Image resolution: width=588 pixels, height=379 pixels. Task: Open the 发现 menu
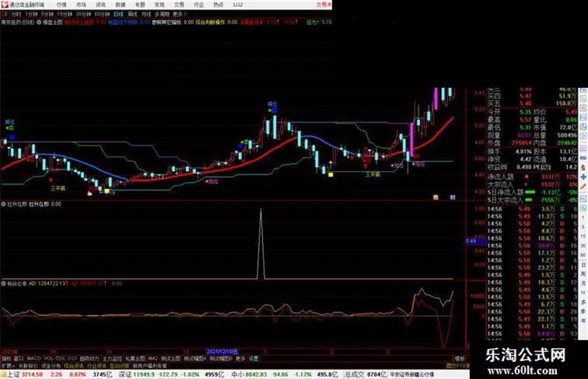pyautogui.click(x=159, y=4)
